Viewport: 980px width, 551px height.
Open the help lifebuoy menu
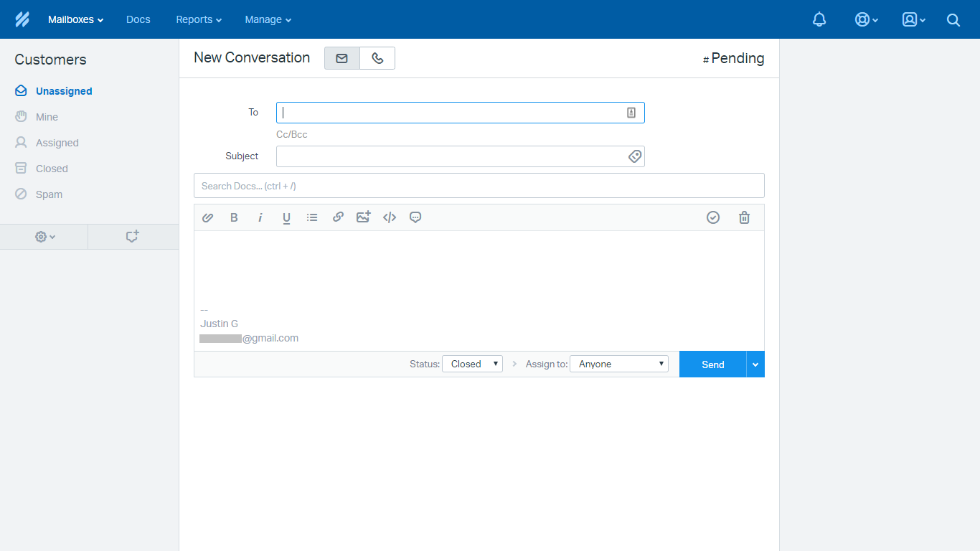(867, 19)
